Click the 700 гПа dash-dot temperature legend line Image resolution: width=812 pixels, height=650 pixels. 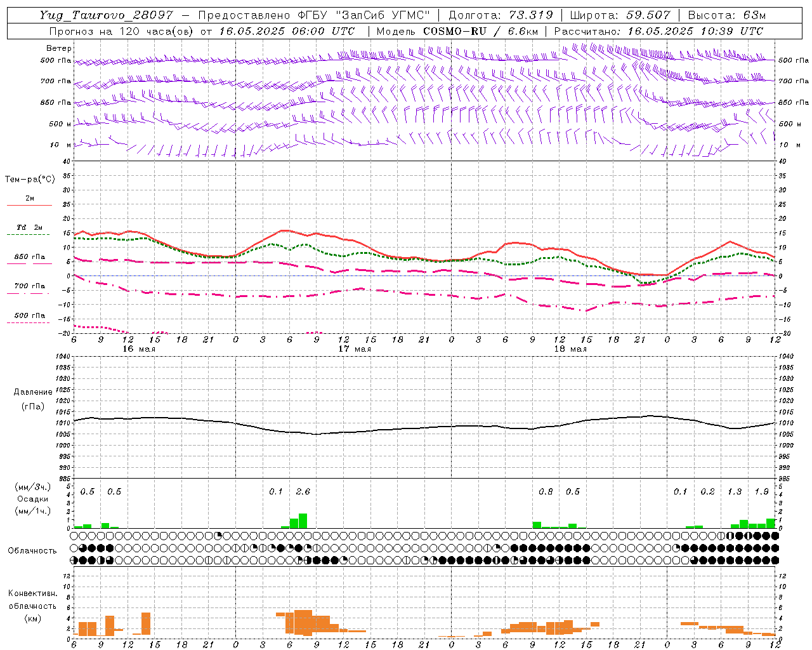(x=30, y=294)
